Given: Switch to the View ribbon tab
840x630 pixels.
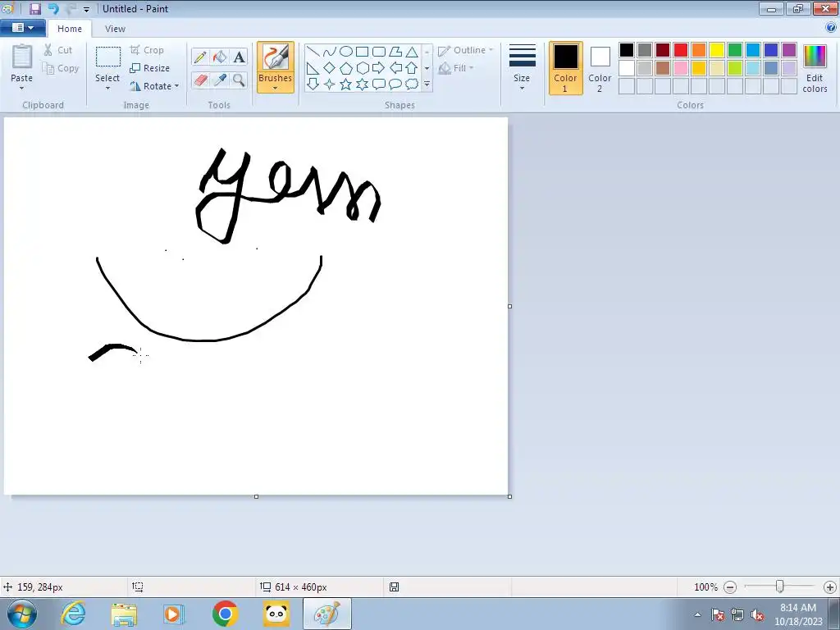Looking at the screenshot, I should pos(115,29).
